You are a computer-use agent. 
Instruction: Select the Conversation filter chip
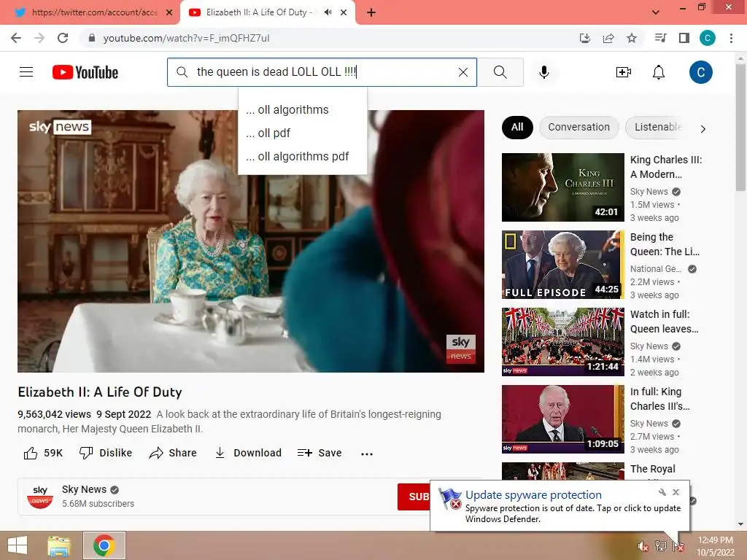578,127
